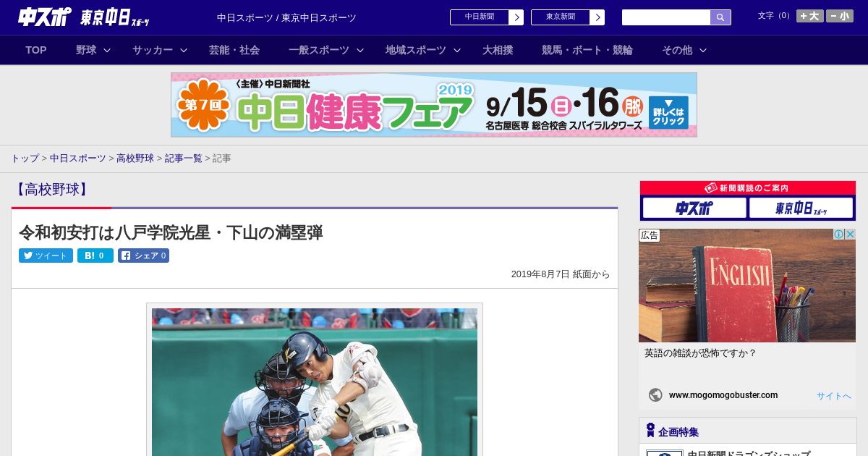Screen dimensions: 868x456
Task: Open the 競馬・ボート・競輪 menu item
Action: click(587, 50)
